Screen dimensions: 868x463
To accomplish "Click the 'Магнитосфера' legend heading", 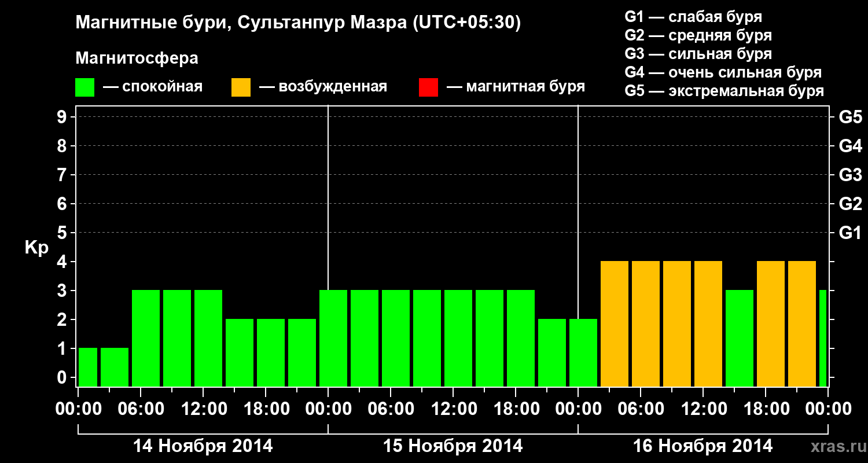I will (x=137, y=58).
